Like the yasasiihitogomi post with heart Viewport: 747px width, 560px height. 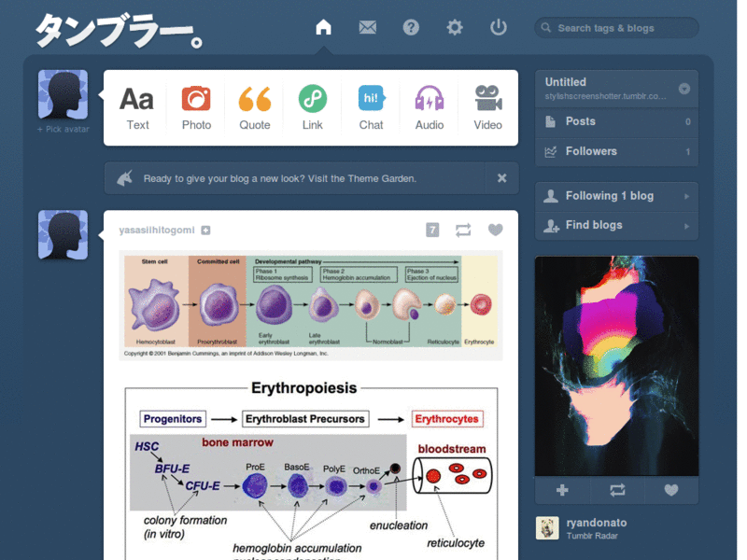(x=496, y=230)
